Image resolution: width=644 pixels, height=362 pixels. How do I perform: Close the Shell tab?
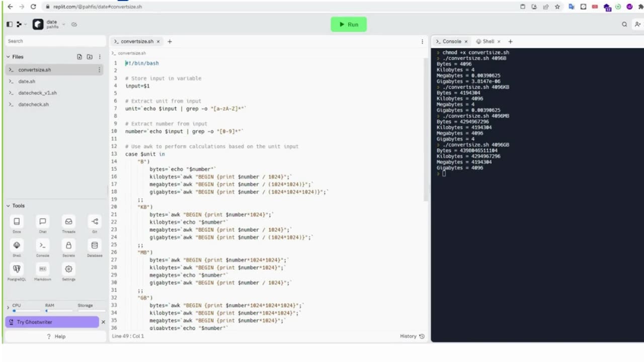499,41
